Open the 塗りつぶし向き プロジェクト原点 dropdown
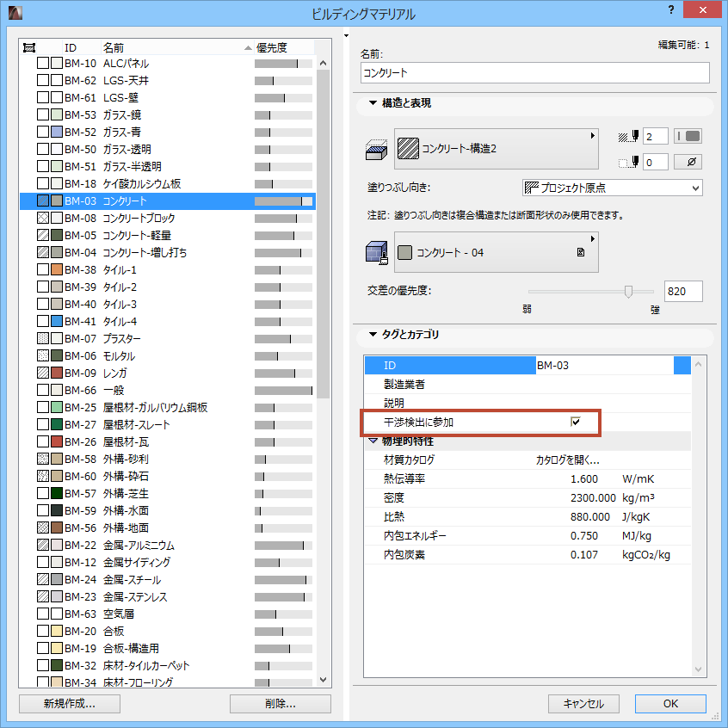 click(612, 188)
